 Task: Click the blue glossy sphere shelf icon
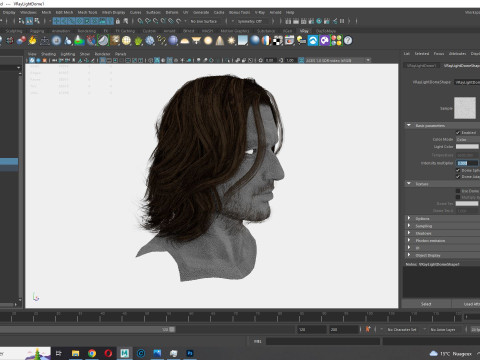(255, 41)
